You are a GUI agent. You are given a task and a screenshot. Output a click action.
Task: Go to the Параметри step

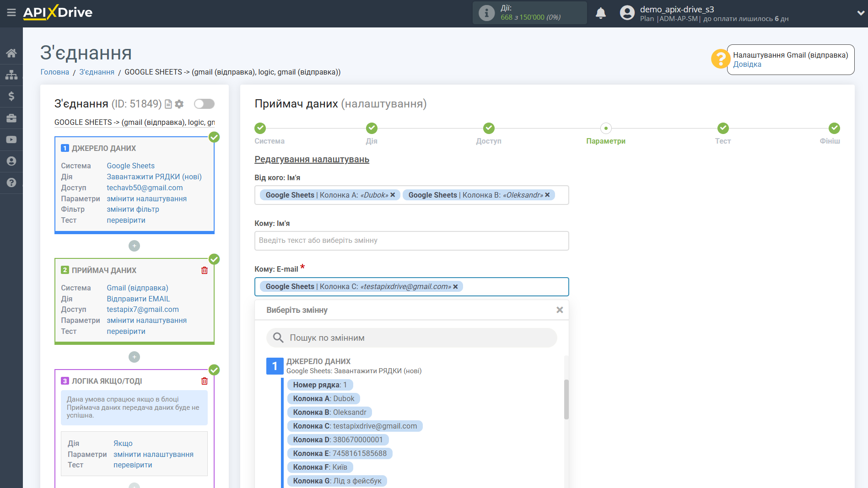click(x=606, y=128)
